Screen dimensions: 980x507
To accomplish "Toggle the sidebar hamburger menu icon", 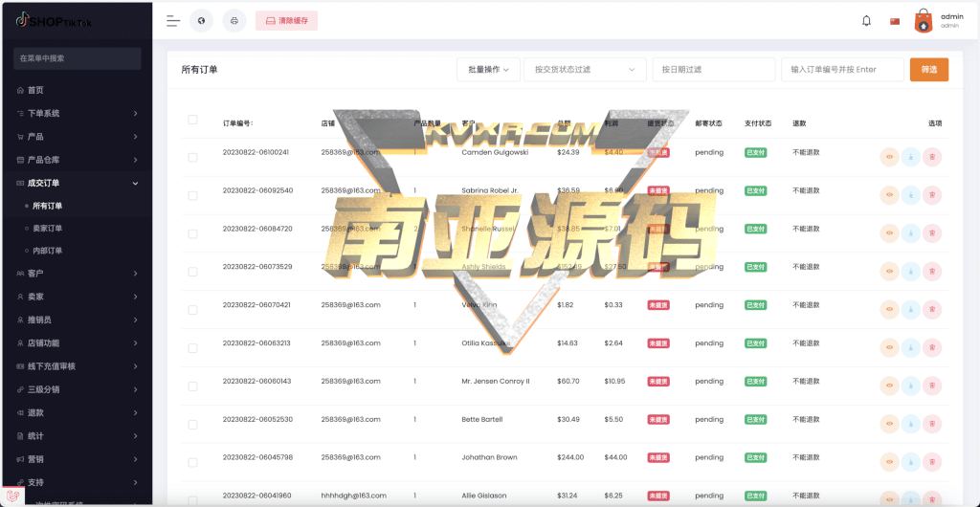I will pos(173,21).
